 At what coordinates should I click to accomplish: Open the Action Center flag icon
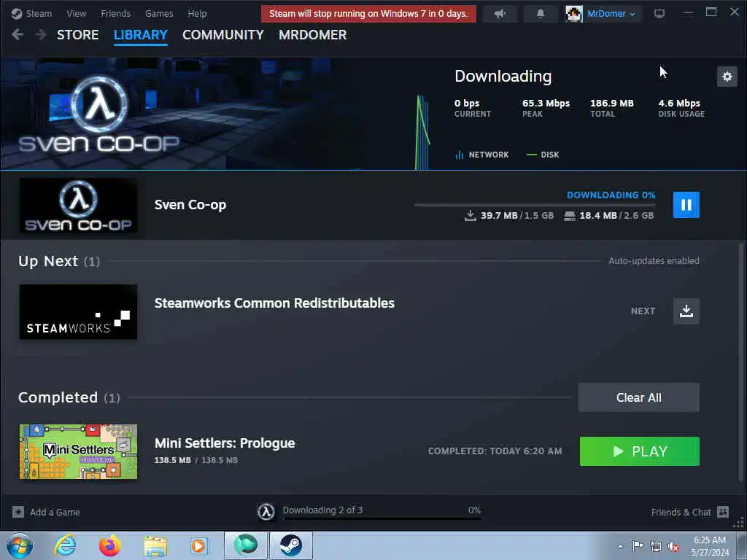(x=638, y=545)
